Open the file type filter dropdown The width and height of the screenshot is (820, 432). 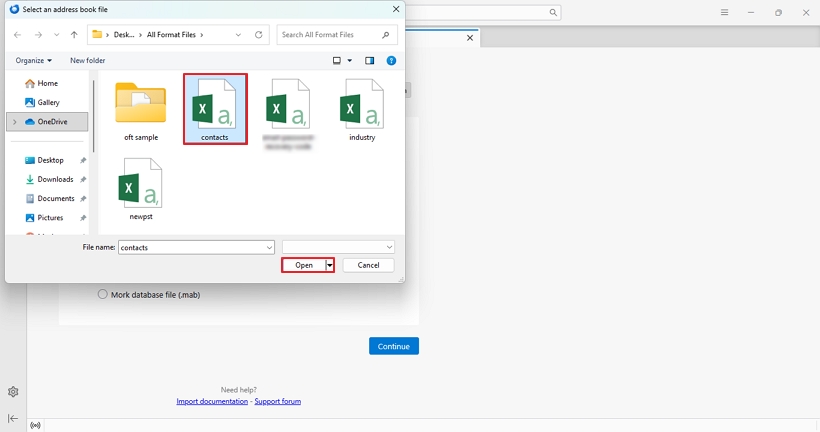pyautogui.click(x=338, y=247)
